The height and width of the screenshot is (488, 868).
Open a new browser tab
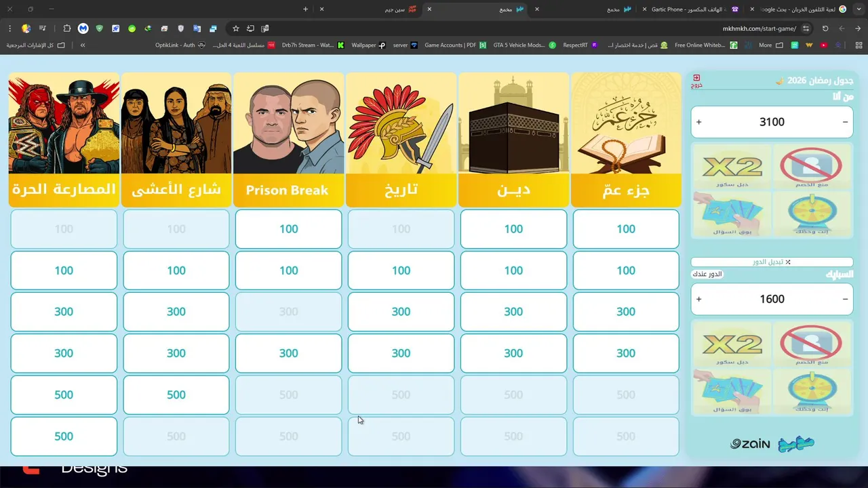(x=306, y=9)
